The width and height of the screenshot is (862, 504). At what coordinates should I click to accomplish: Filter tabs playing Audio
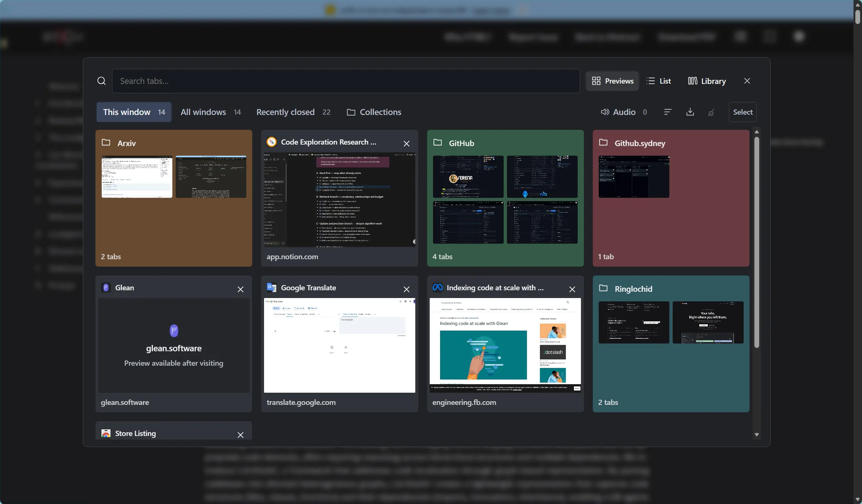[x=624, y=112]
